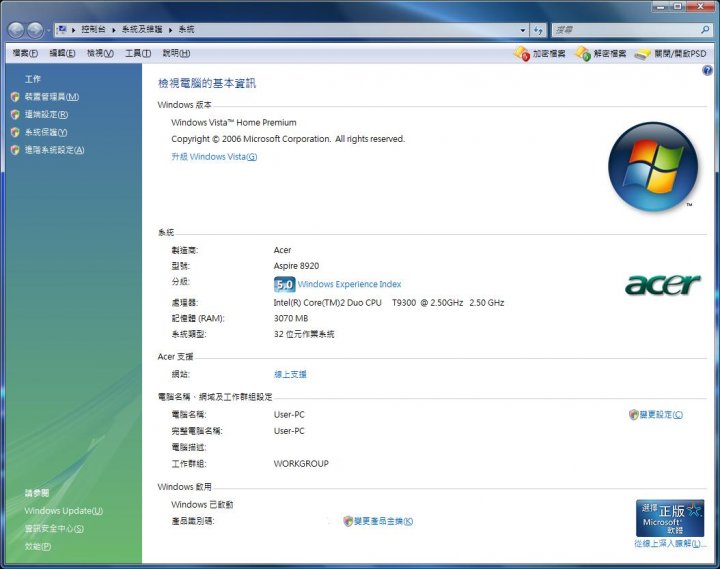The width and height of the screenshot is (720, 569).
Task: Minimize the system window
Action: [x=661, y=6]
